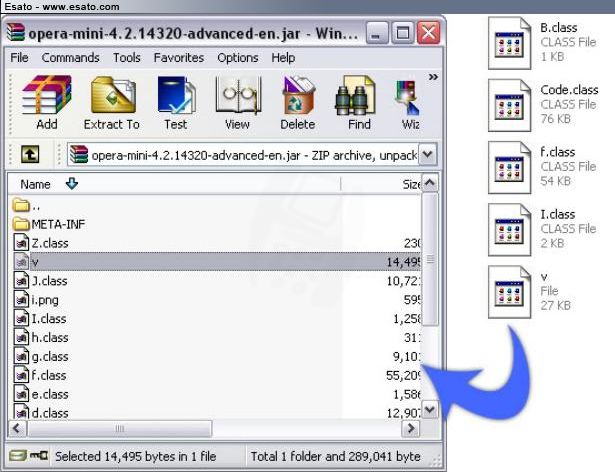Minimize the WinRAR window
Viewport: 615px width, 472px height.
pyautogui.click(x=376, y=33)
